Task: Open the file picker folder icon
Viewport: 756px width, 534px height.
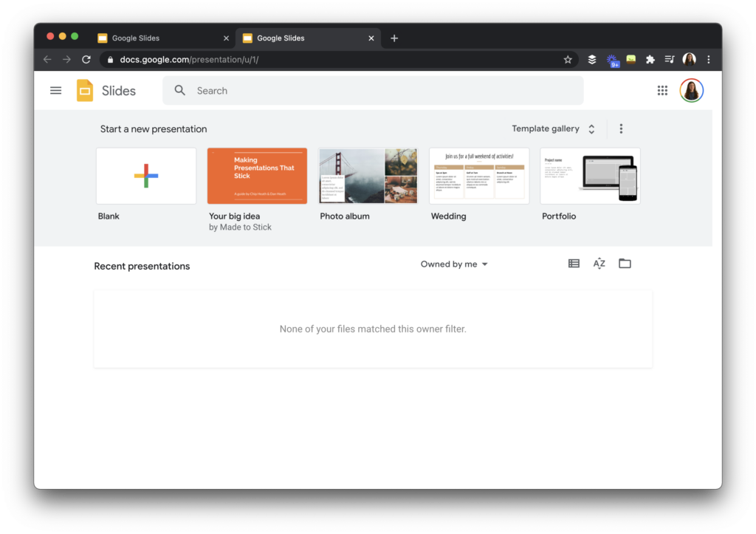Action: coord(625,263)
